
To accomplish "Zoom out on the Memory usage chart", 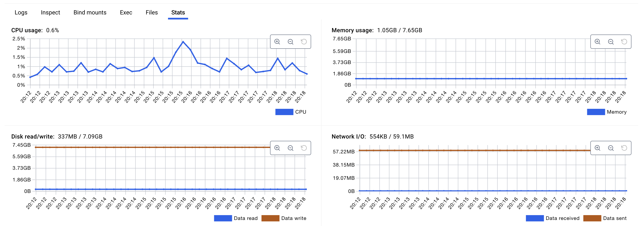I will tap(610, 42).
